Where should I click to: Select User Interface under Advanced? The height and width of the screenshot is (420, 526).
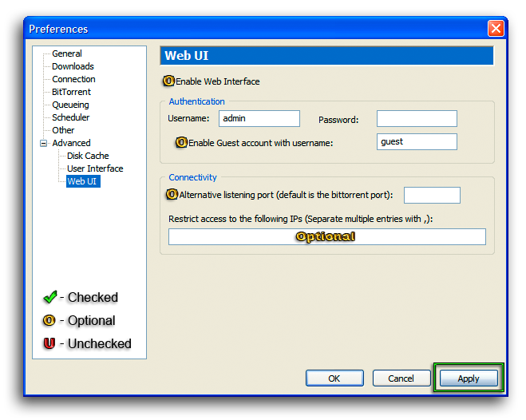[95, 168]
